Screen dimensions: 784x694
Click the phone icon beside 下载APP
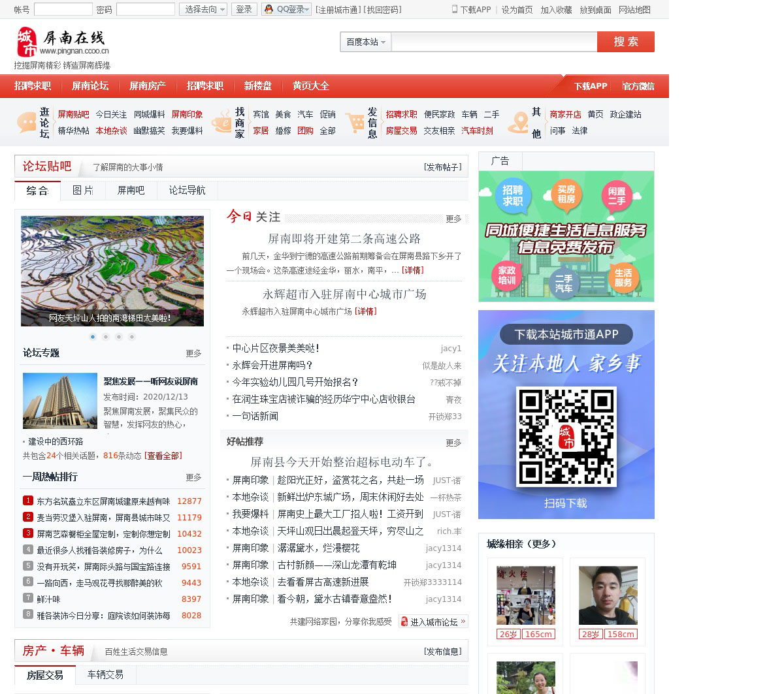pyautogui.click(x=455, y=9)
